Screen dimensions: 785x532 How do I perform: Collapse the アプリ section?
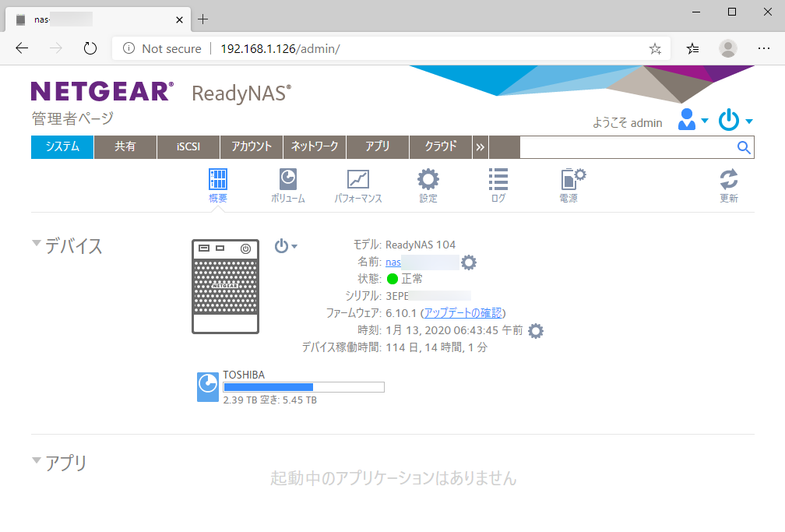36,460
